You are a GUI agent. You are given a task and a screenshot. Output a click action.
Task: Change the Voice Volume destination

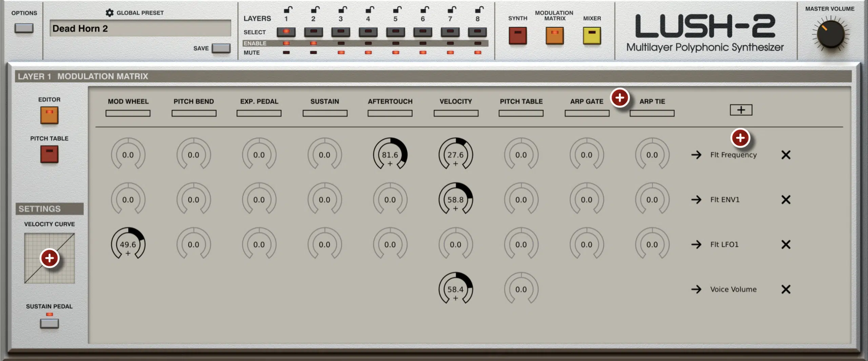coord(733,289)
